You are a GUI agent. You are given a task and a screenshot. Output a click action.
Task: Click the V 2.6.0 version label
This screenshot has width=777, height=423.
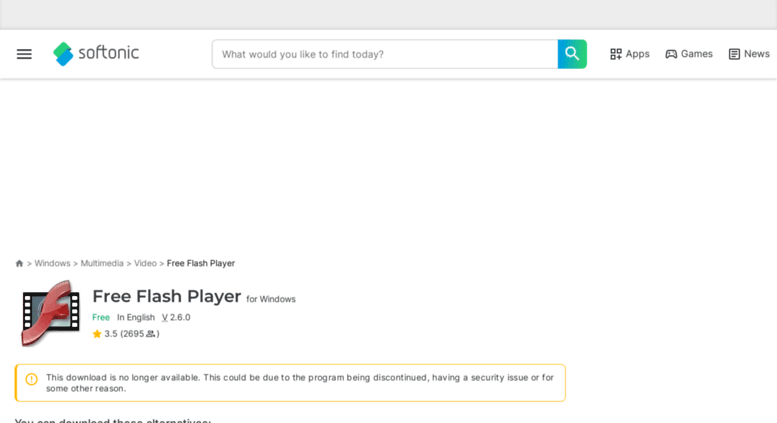tap(176, 317)
